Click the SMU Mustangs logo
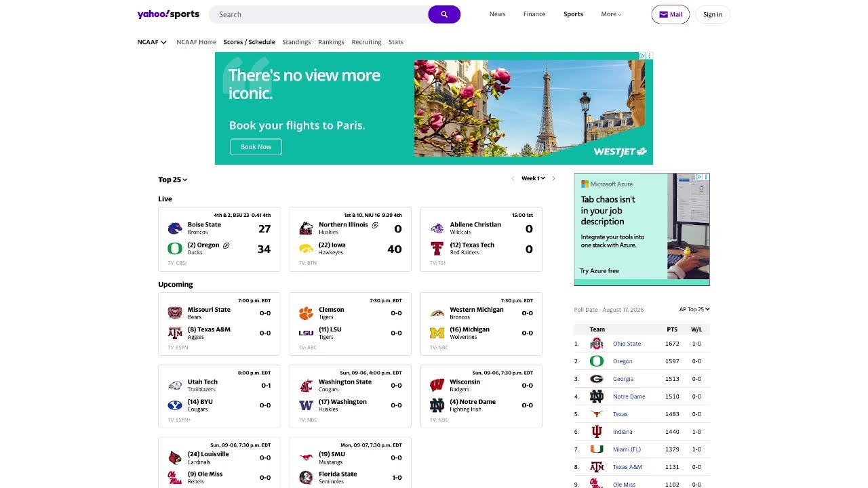 306,457
